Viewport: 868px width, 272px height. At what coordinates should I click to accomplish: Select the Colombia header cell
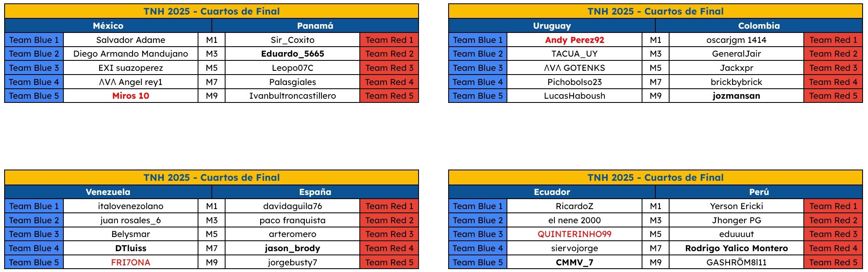tap(759, 26)
